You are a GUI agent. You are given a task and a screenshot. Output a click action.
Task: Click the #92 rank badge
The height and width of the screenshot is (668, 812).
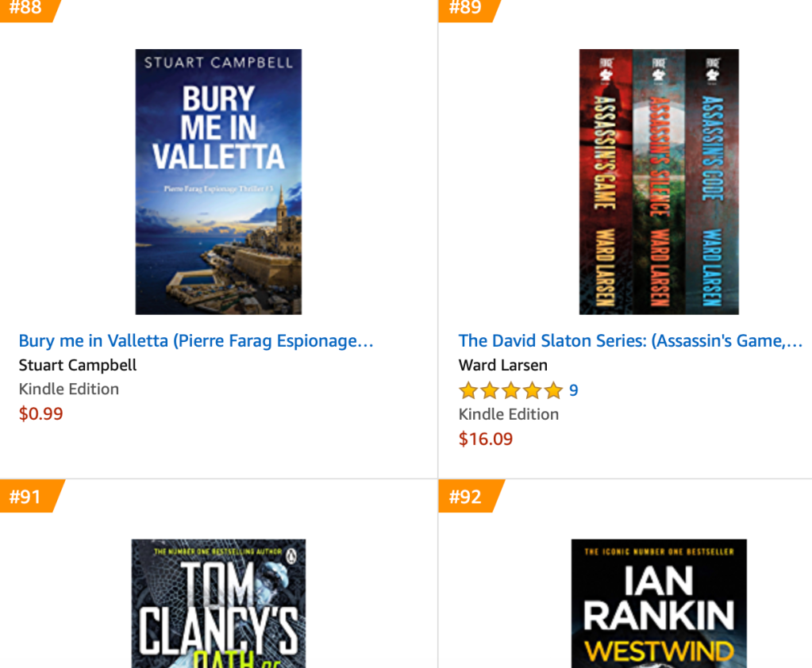point(469,496)
